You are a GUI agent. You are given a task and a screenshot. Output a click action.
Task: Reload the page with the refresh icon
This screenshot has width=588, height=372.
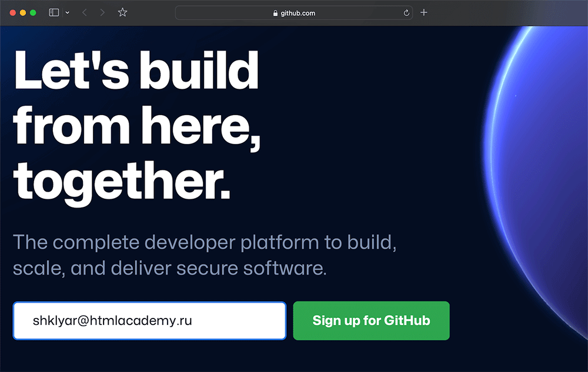click(x=406, y=13)
